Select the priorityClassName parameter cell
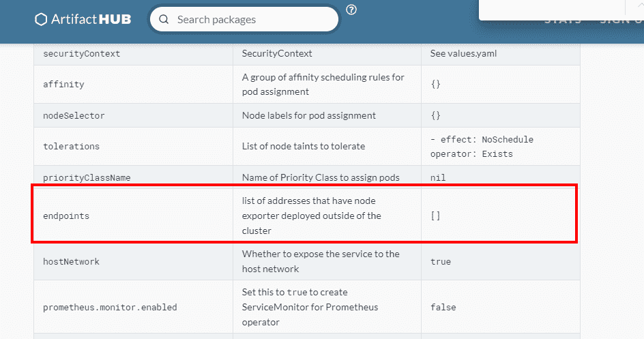Image resolution: width=644 pixels, height=339 pixels. tap(87, 177)
